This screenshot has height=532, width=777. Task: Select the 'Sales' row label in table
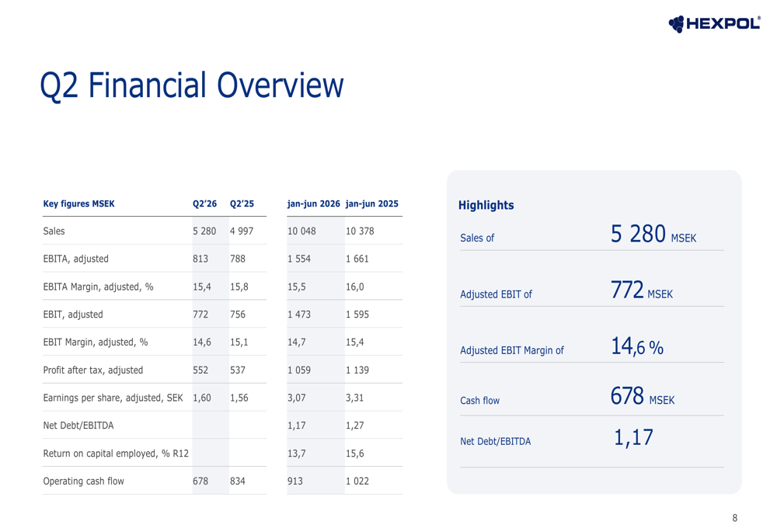(x=54, y=231)
